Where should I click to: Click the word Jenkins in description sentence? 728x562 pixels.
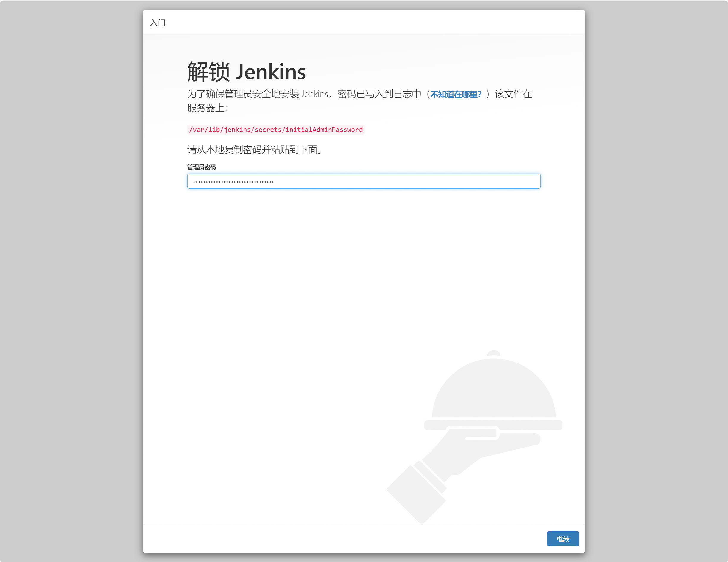(x=314, y=94)
